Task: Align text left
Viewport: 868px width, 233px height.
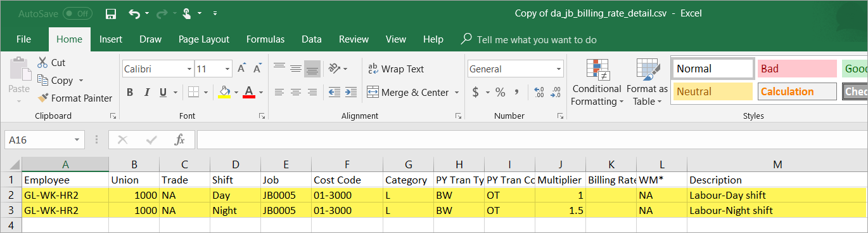Action: coord(279,93)
